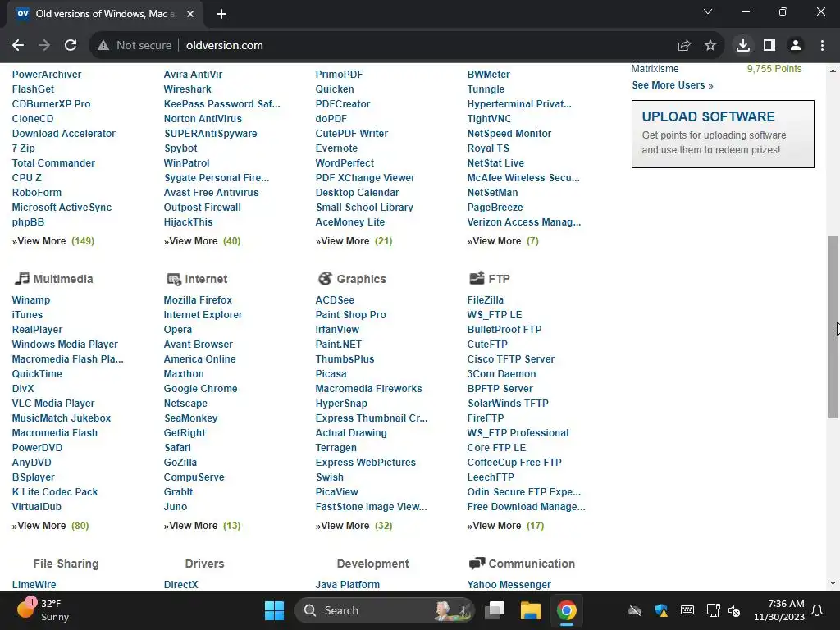Open the TightVNC link
This screenshot has width=840, height=630.
click(x=489, y=118)
